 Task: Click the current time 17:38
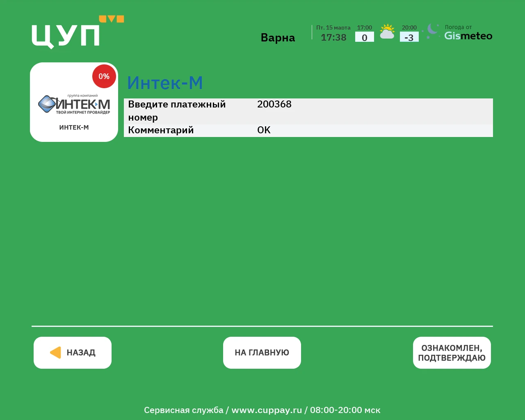(x=333, y=38)
